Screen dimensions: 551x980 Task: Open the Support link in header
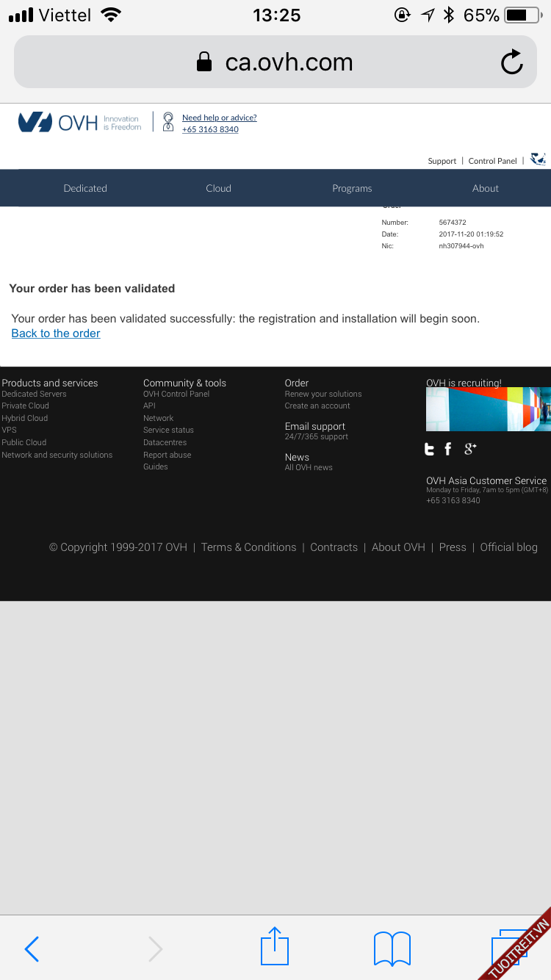point(442,161)
